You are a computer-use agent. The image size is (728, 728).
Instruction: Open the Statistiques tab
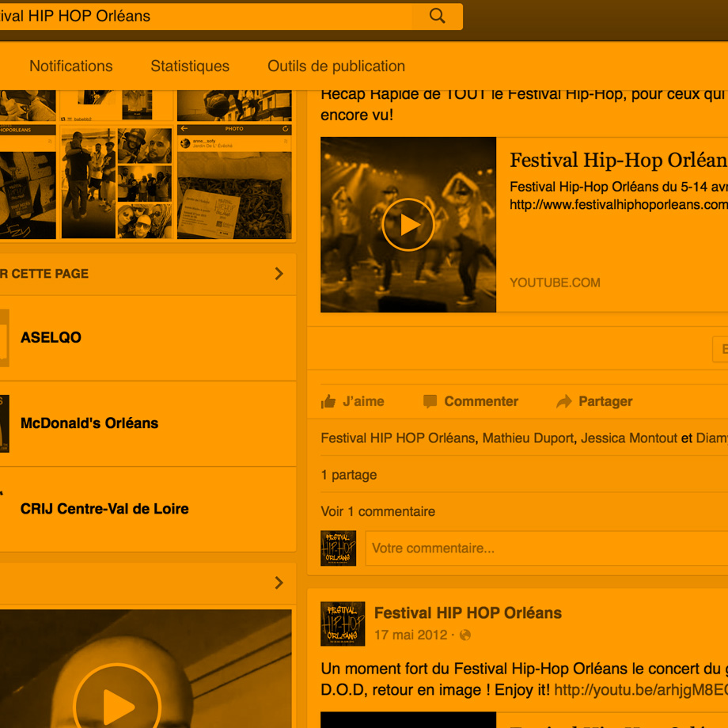[190, 66]
